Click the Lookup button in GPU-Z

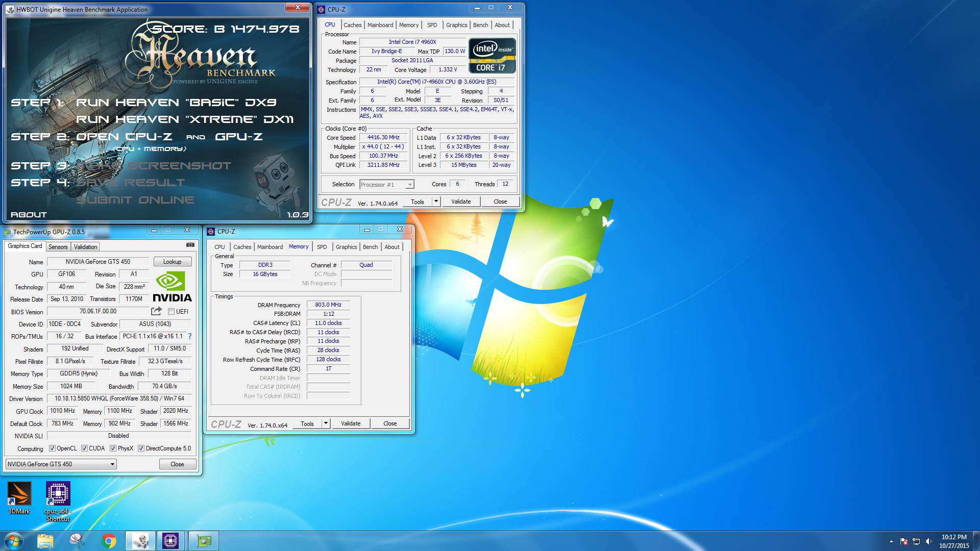click(173, 262)
